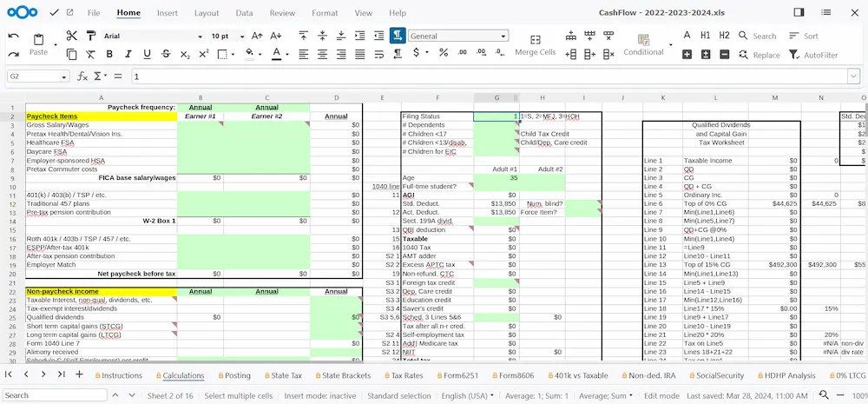The width and height of the screenshot is (868, 404).
Task: Click the decrease indent icon
Action: [x=378, y=36]
